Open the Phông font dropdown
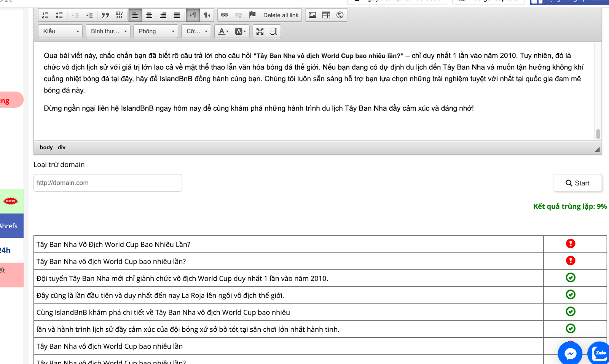609x364 pixels. [x=156, y=31]
